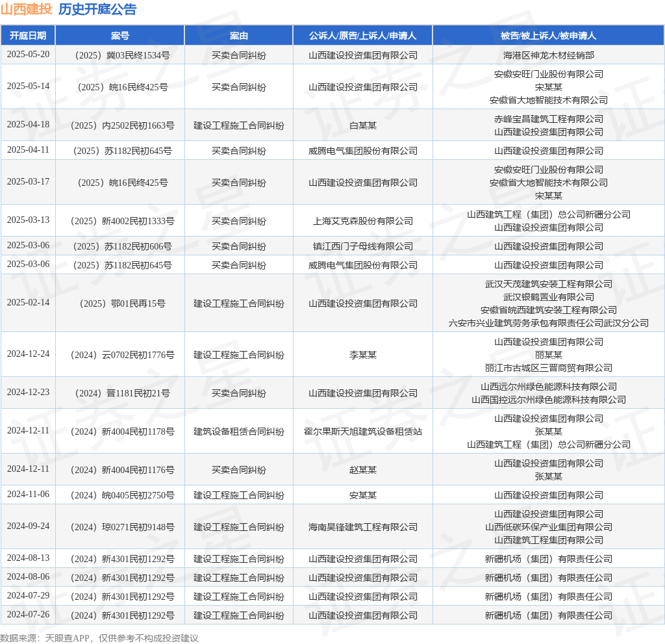665x644 pixels.
Task: Click the 海港区神龙木材经销部 defendant cell
Action: pyautogui.click(x=548, y=55)
